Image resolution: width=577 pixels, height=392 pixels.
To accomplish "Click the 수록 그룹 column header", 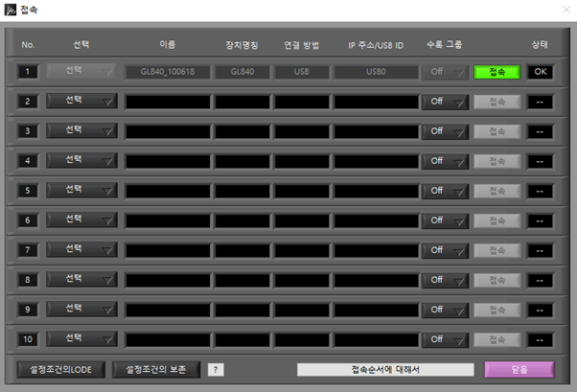I will [x=444, y=44].
